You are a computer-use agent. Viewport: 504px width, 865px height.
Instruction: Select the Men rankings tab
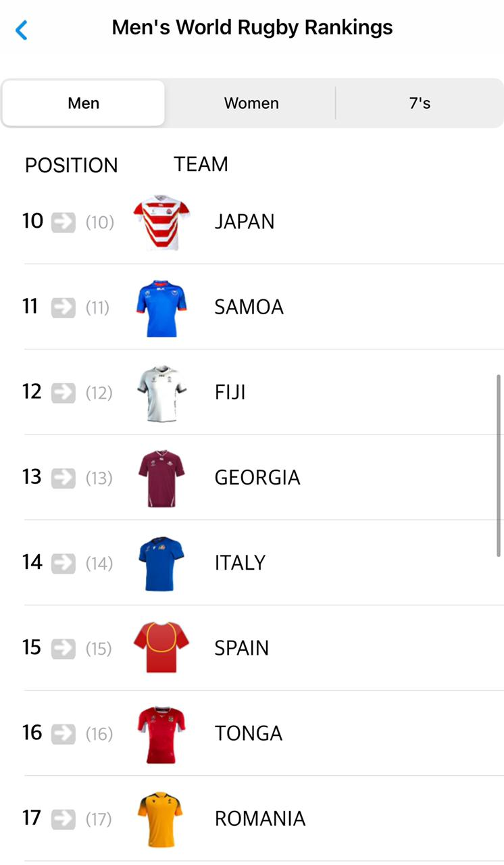(84, 103)
